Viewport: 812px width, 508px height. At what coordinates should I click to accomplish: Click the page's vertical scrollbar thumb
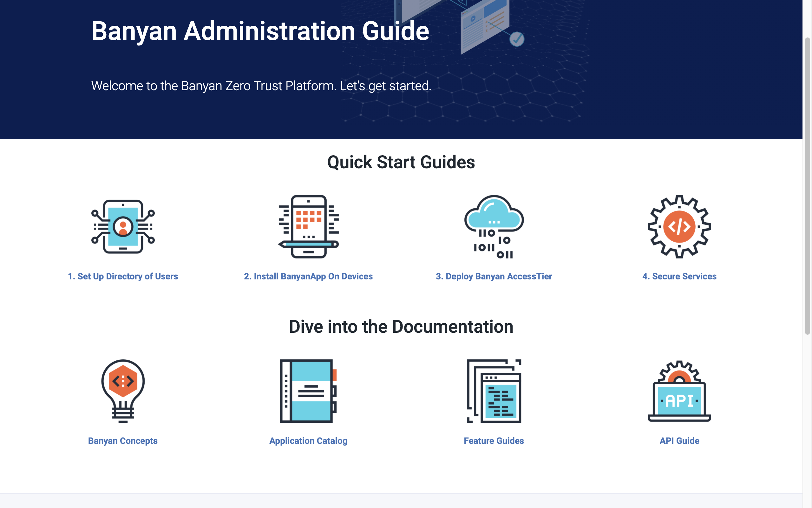[x=807, y=186]
